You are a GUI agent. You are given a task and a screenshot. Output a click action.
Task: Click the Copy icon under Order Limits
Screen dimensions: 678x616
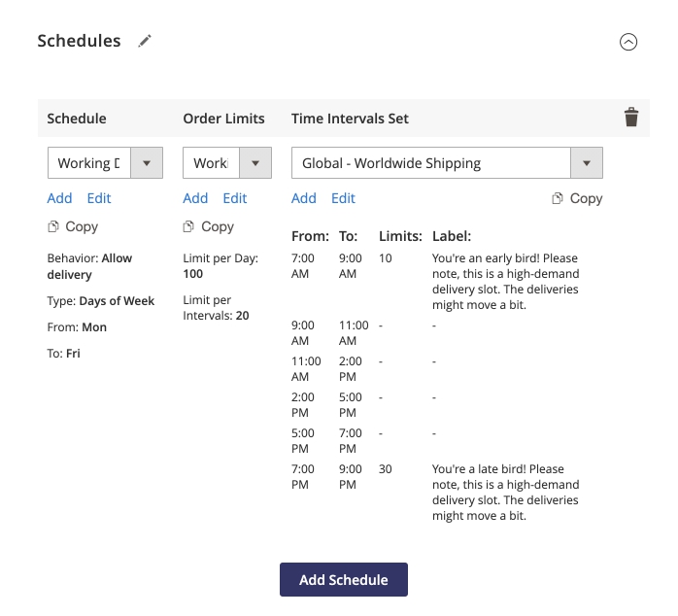click(x=190, y=226)
